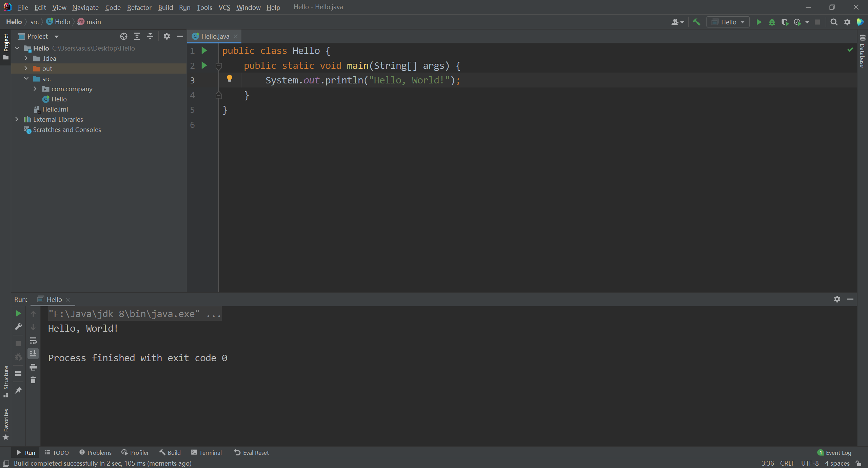
Task: Select Opened File locate target icon
Action: tap(124, 36)
